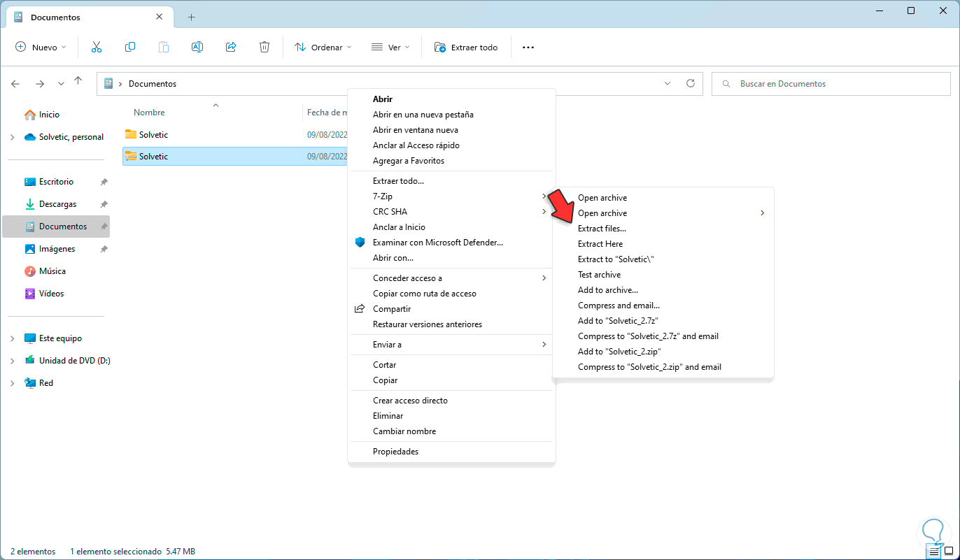Choose Add to "Solvetic_2.zip" option
960x560 pixels.
click(620, 352)
